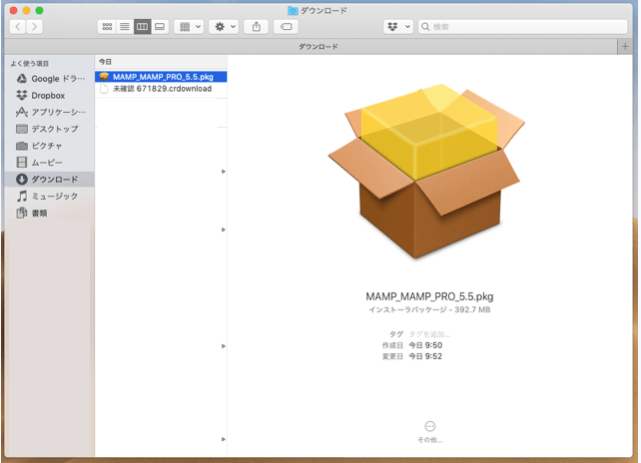The image size is (641, 463).
Task: Open デスクトップ in sidebar
Action: point(51,129)
